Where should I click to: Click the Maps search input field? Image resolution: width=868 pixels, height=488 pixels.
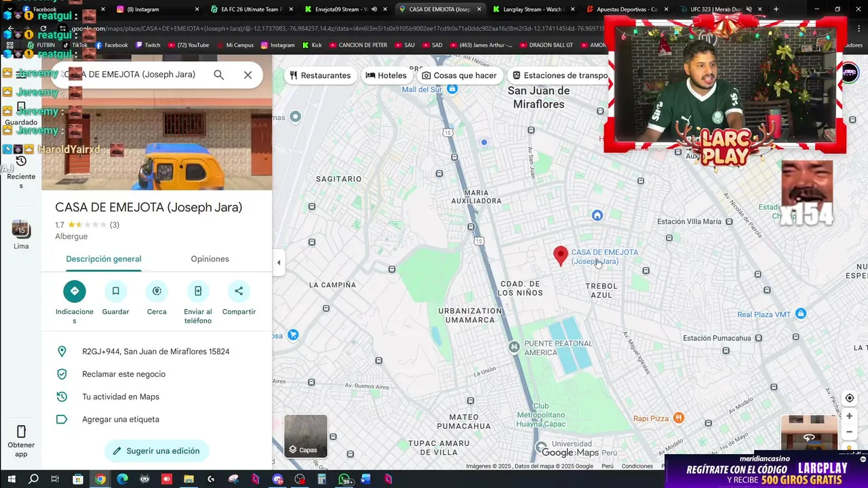[x=132, y=75]
